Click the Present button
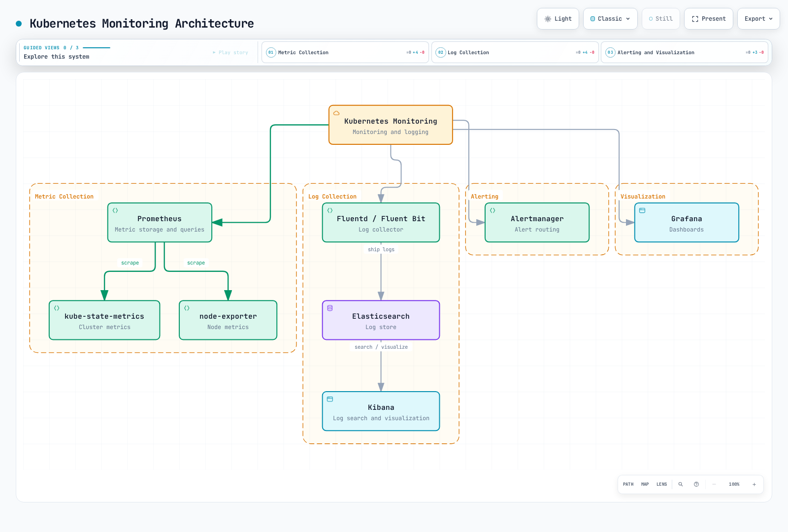The width and height of the screenshot is (788, 532). [x=709, y=19]
